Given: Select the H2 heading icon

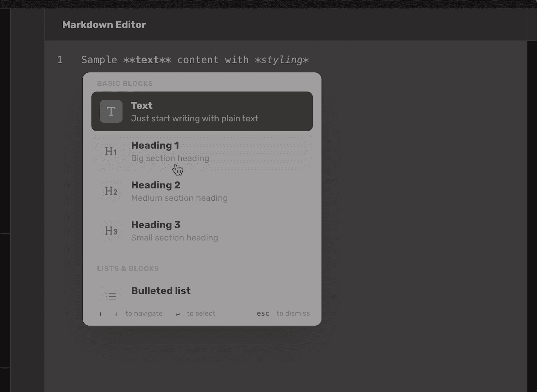Looking at the screenshot, I should [x=111, y=191].
